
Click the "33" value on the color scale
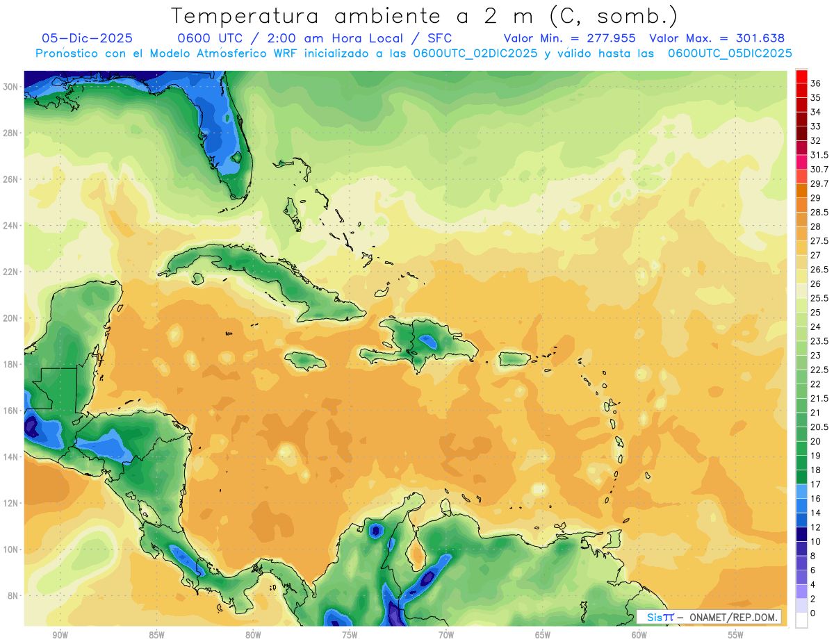click(816, 126)
